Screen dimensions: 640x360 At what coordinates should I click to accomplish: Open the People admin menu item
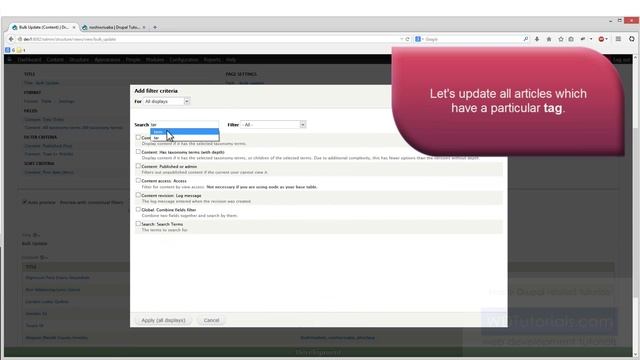[x=133, y=60]
